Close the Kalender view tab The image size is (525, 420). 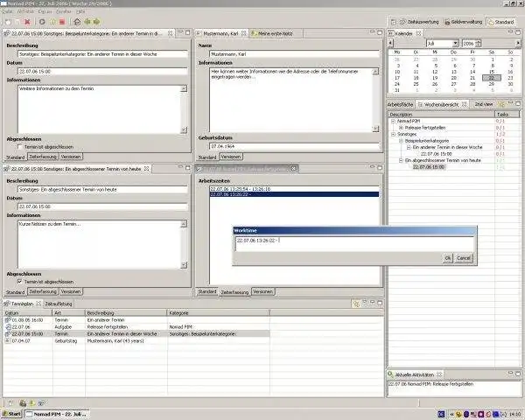coord(418,33)
